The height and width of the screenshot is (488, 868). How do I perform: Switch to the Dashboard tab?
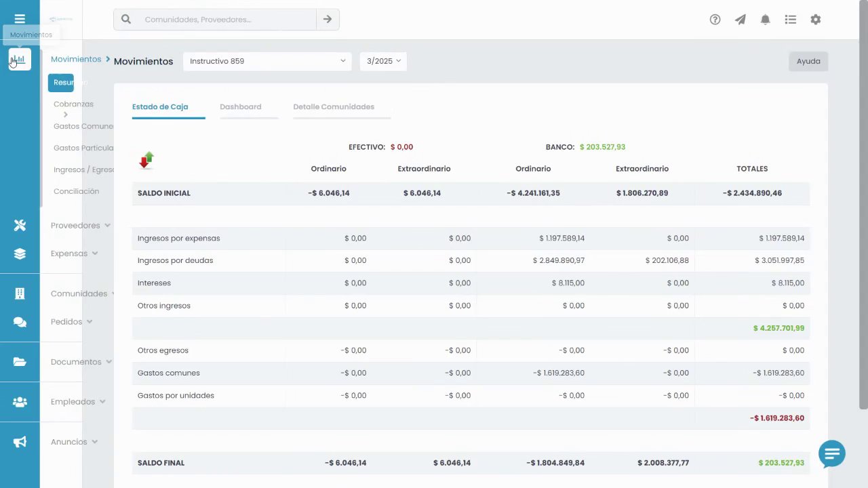click(x=241, y=106)
